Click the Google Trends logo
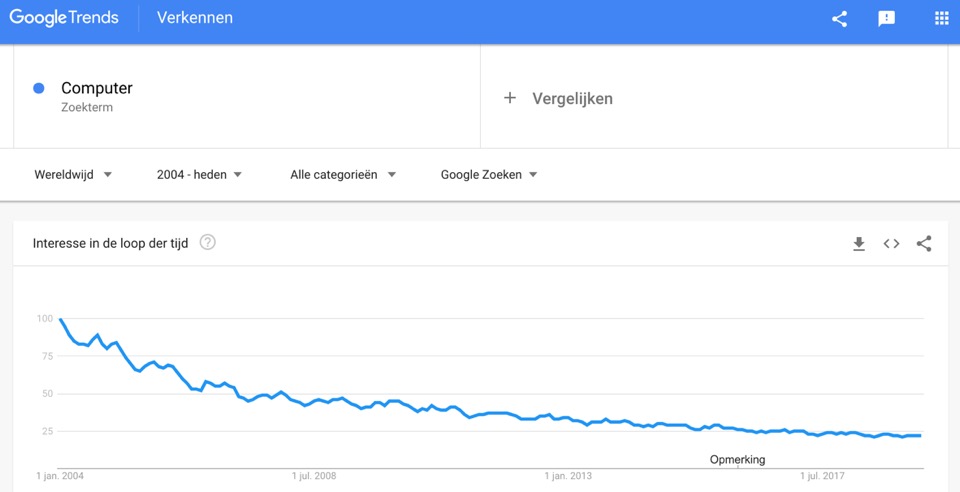The image size is (960, 492). 64,18
